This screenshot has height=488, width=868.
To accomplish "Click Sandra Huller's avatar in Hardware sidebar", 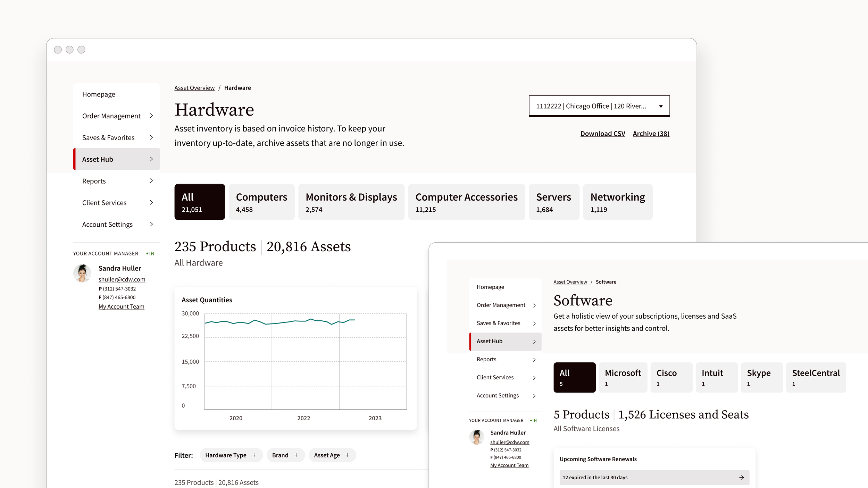I will 82,274.
